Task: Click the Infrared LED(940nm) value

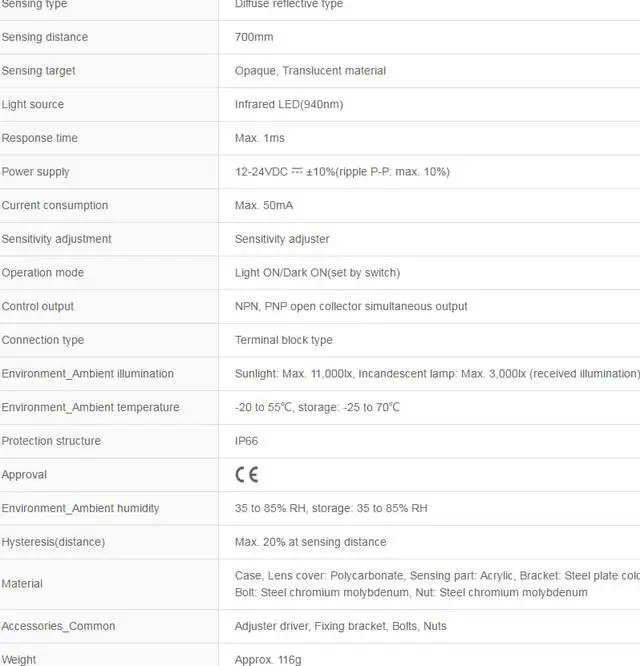Action: pyautogui.click(x=289, y=105)
